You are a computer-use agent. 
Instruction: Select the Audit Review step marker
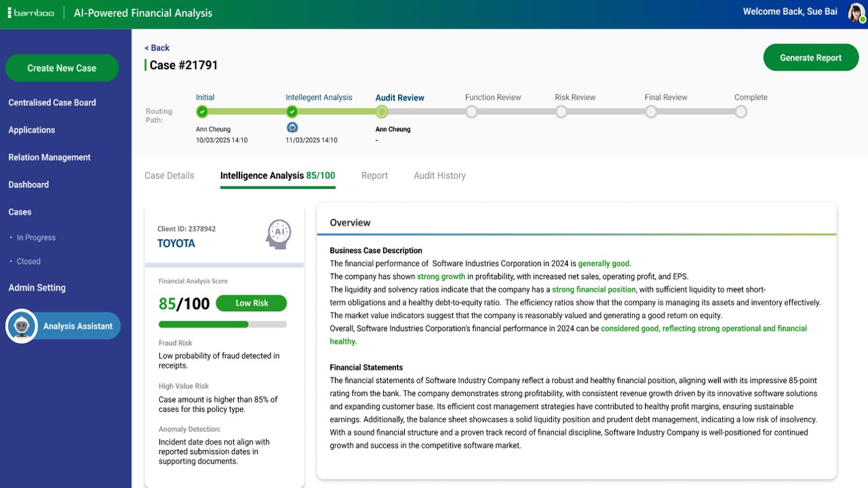click(x=382, y=112)
